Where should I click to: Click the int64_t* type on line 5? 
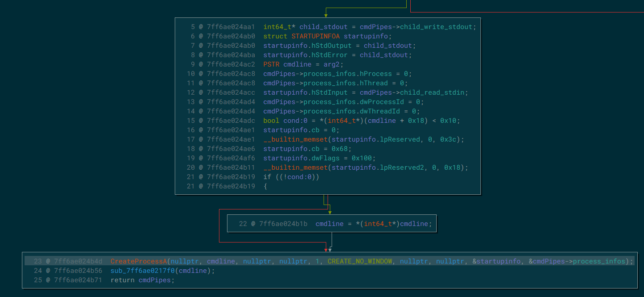click(279, 27)
